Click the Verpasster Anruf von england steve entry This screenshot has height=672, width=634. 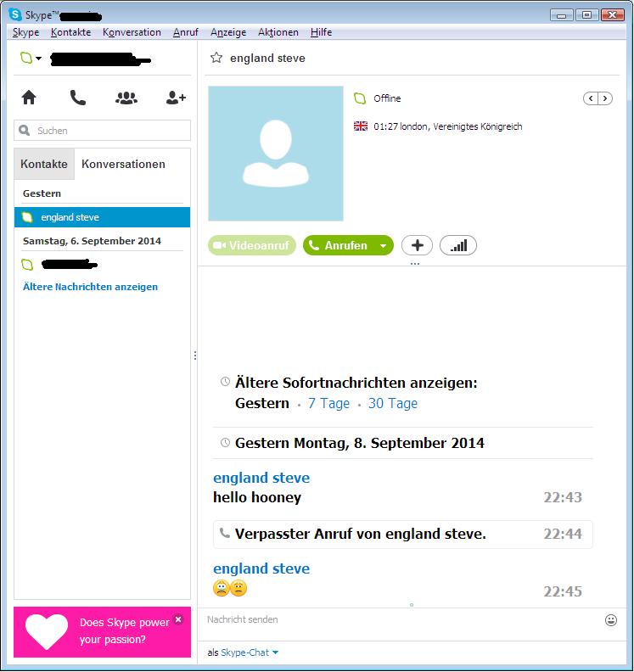click(x=403, y=534)
